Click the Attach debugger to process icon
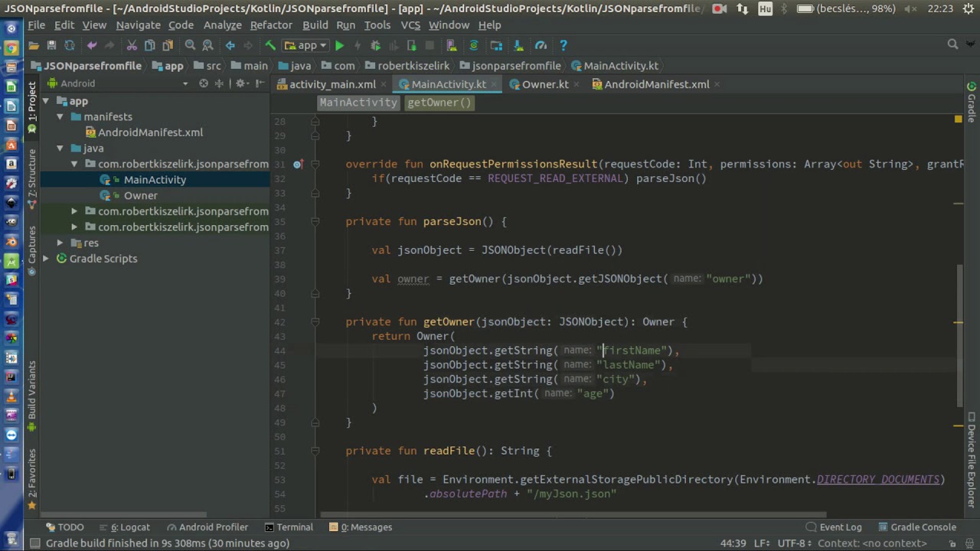 411,45
